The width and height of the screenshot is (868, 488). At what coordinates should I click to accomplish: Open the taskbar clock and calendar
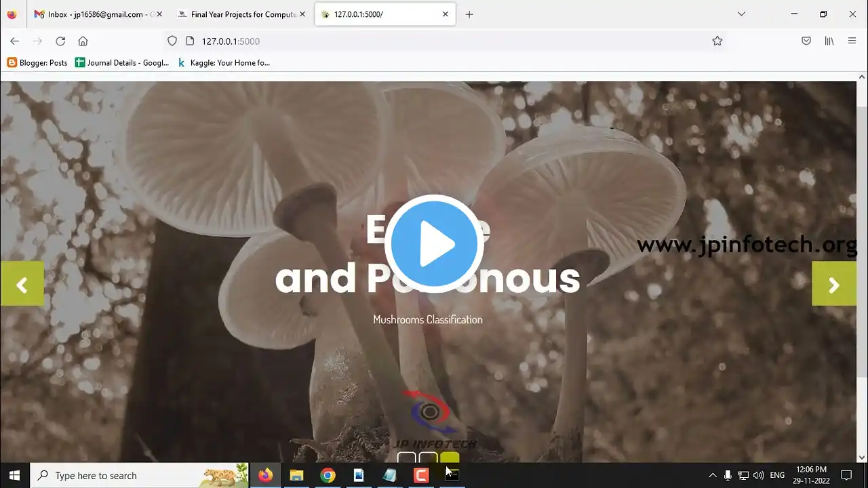pos(811,475)
